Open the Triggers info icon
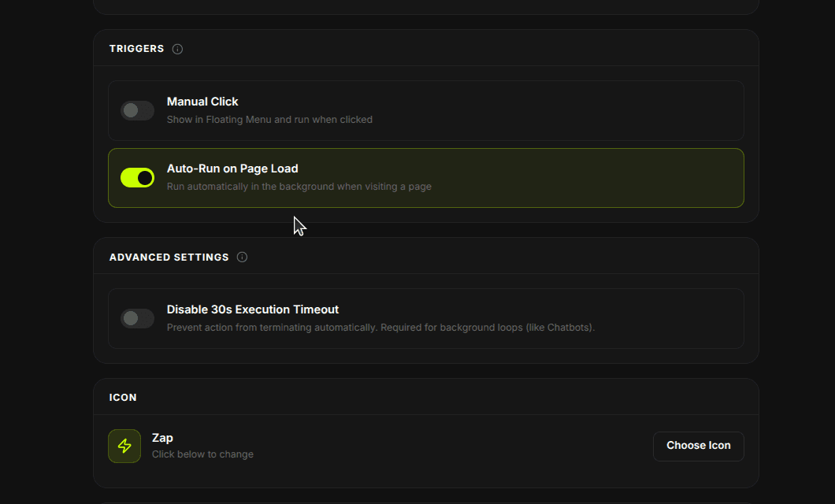835x504 pixels. 177,49
